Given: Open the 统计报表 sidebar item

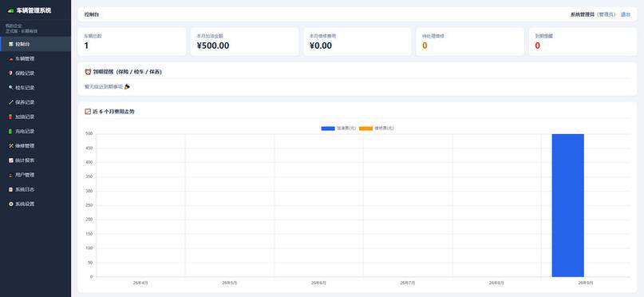Looking at the screenshot, I should point(35,160).
